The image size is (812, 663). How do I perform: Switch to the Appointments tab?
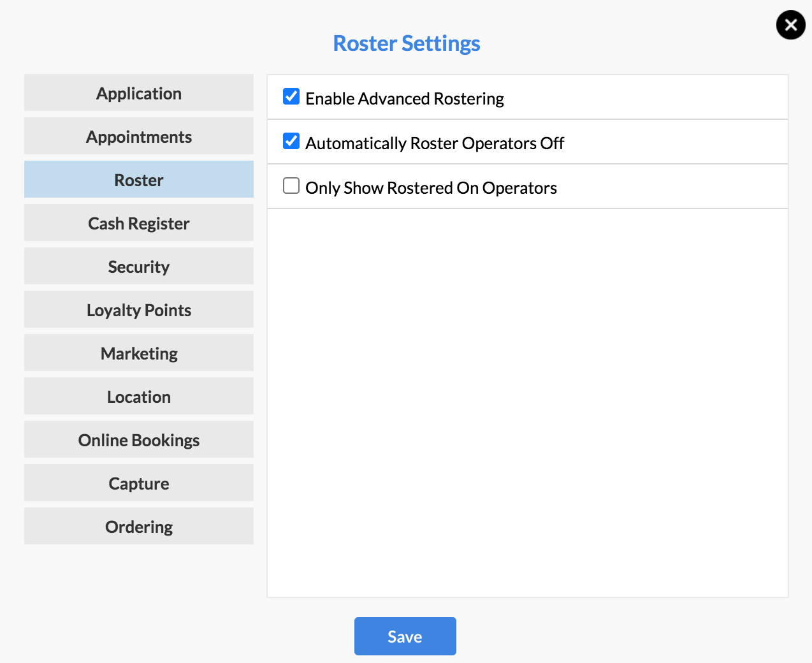139,136
